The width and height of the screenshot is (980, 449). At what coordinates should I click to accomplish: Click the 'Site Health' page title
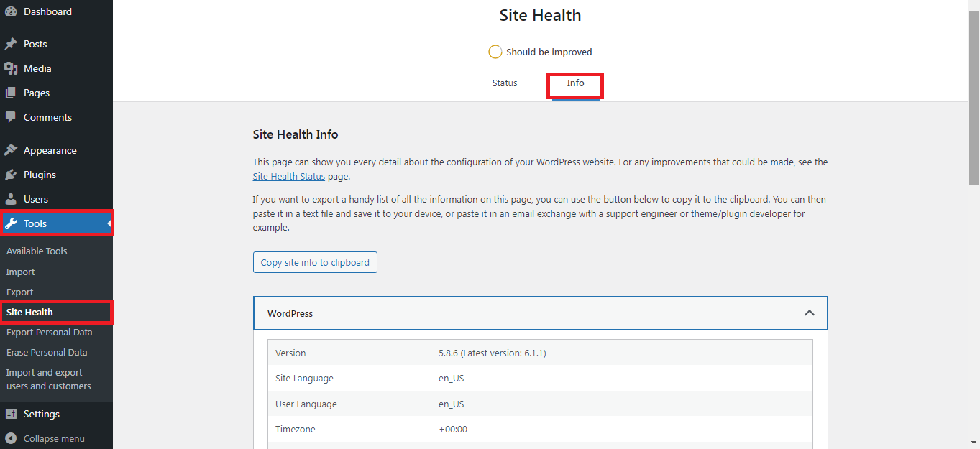pos(540,15)
